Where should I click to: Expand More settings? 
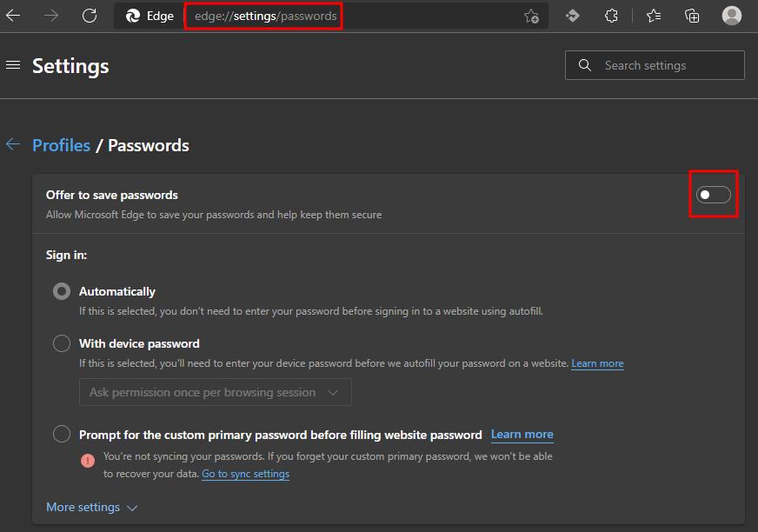[92, 507]
